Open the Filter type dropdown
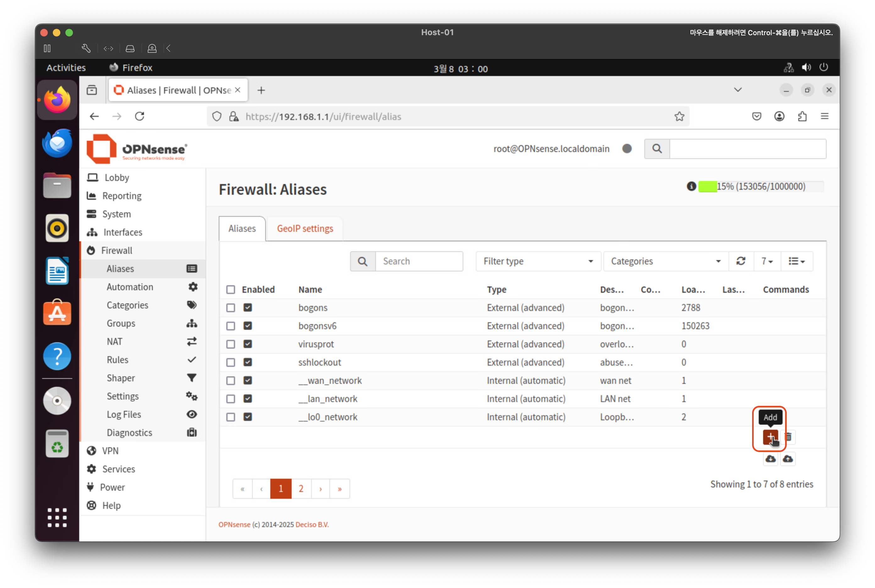875x588 pixels. (538, 261)
